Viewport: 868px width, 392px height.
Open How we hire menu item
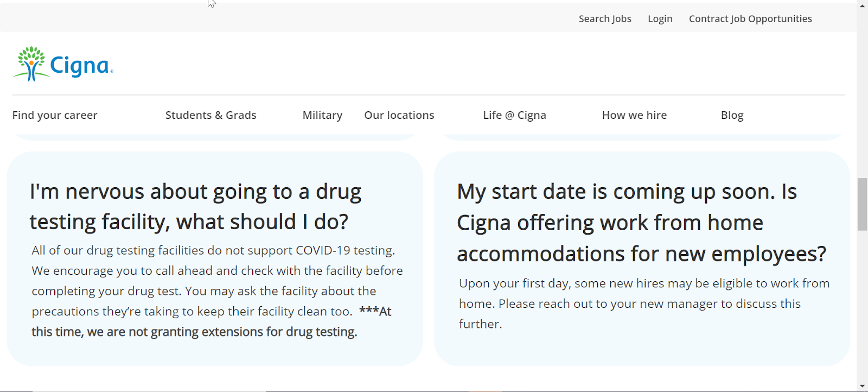coord(635,115)
